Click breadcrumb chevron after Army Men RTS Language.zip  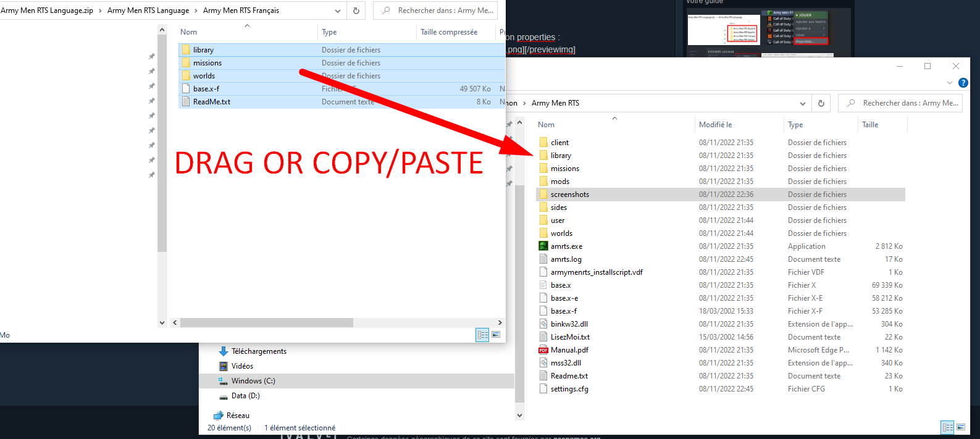tap(100, 10)
